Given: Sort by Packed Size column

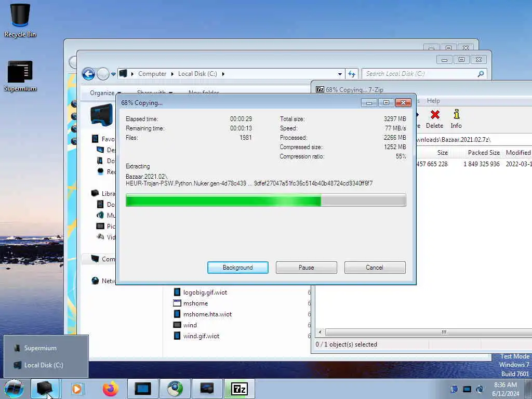Looking at the screenshot, I should click(484, 153).
